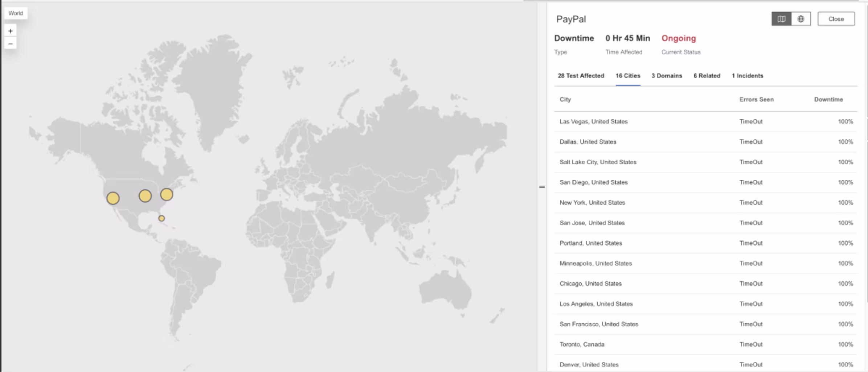
Task: Select Portland, United States row
Action: coord(706,243)
